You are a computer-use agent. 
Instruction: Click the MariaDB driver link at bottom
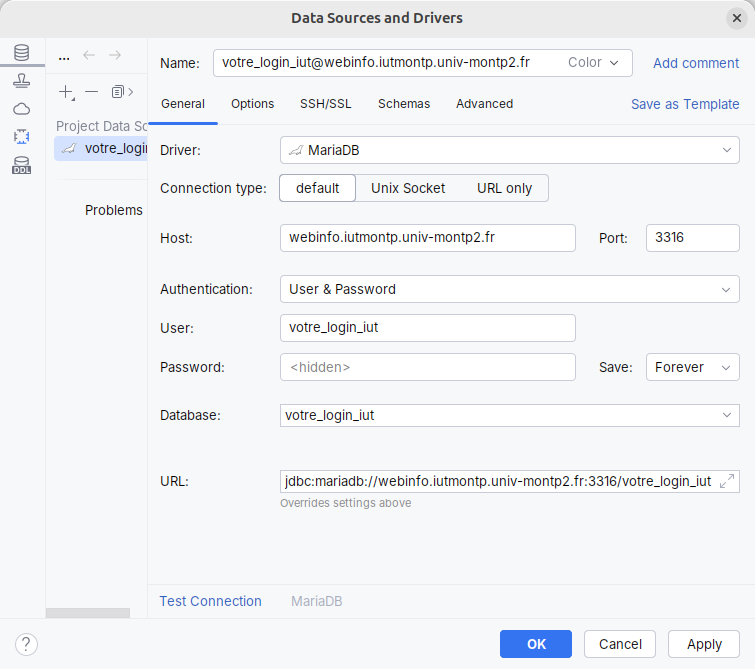316,601
